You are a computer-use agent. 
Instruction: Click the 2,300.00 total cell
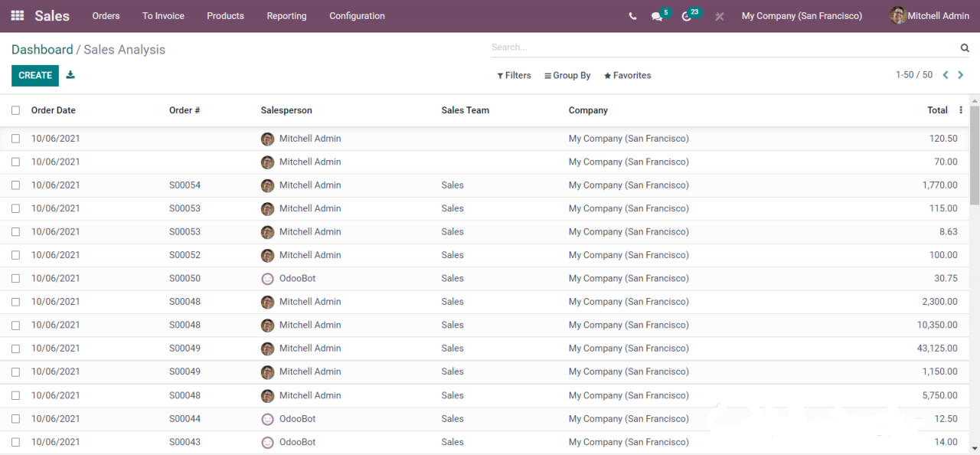(939, 302)
